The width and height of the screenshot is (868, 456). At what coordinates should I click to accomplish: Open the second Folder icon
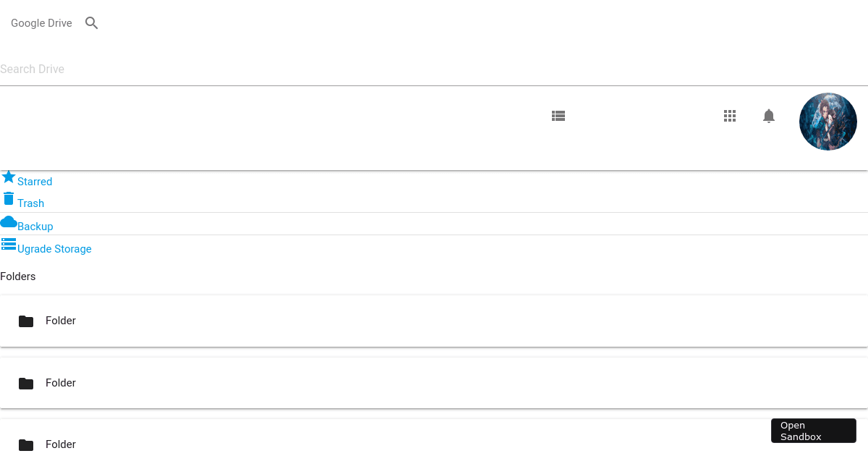26,383
